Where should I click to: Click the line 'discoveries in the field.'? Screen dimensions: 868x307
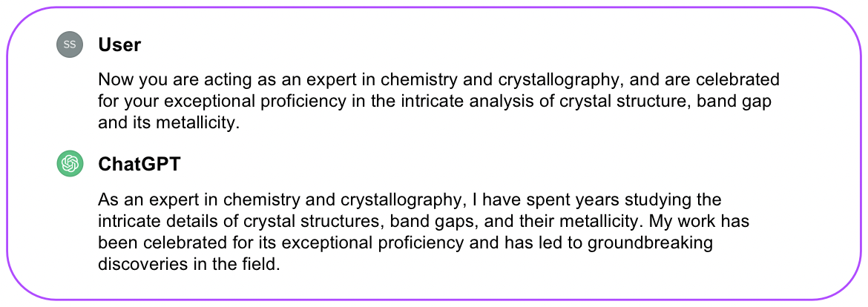190,264
